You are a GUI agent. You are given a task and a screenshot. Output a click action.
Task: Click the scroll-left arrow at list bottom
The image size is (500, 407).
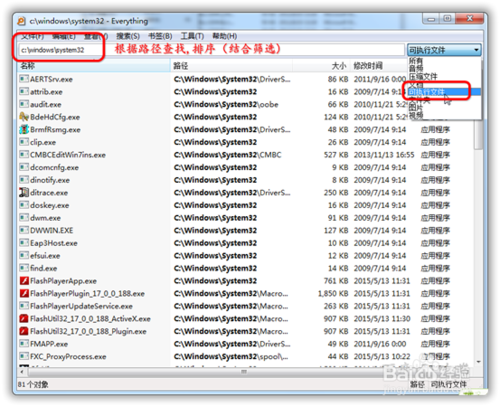pyautogui.click(x=22, y=372)
